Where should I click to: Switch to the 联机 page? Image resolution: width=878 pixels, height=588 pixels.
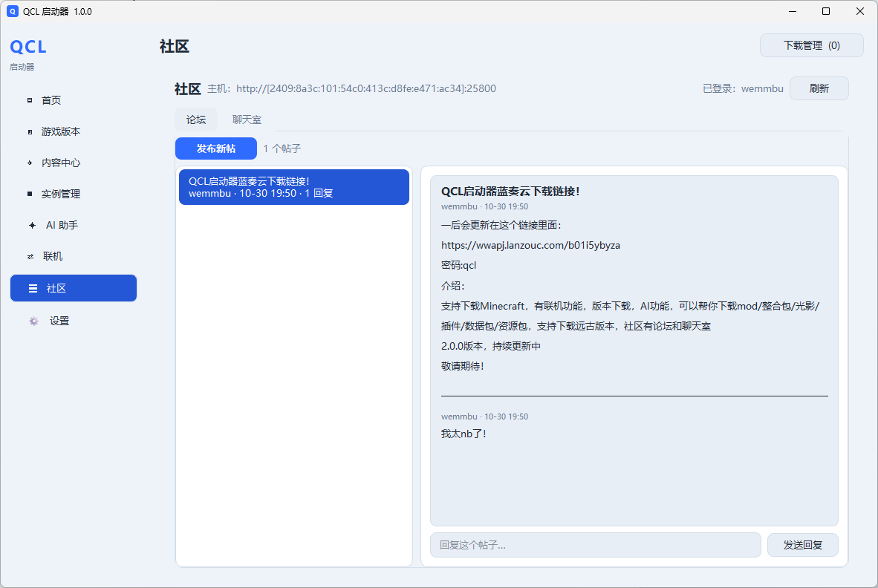coord(74,256)
